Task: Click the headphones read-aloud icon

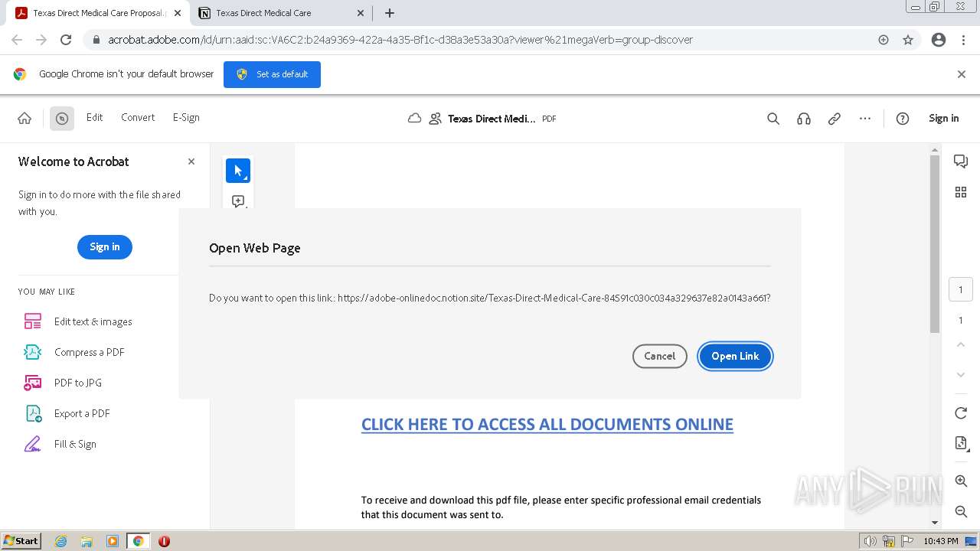Action: pyautogui.click(x=804, y=119)
